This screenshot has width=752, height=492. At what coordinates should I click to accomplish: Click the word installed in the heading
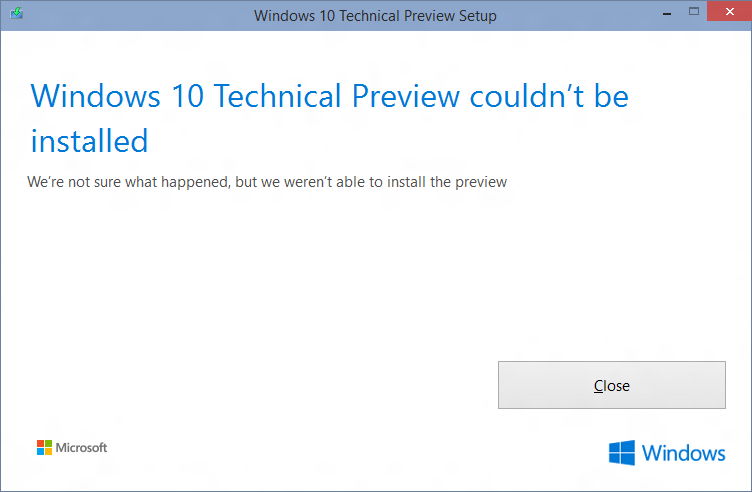click(x=89, y=141)
